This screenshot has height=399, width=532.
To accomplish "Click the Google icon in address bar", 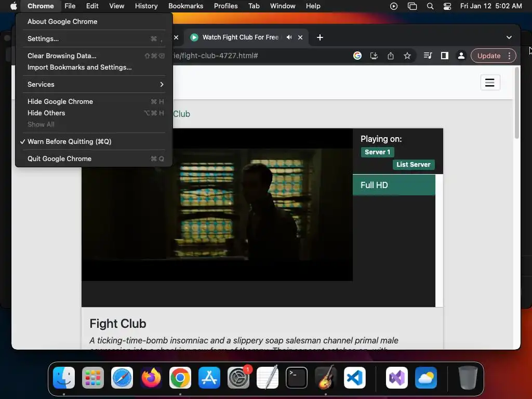I will [357, 56].
